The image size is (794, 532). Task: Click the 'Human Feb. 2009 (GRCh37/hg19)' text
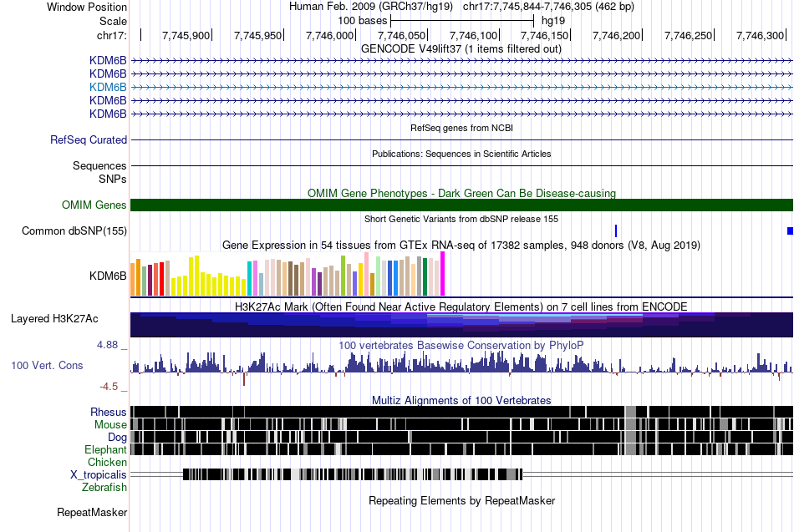pyautogui.click(x=370, y=7)
